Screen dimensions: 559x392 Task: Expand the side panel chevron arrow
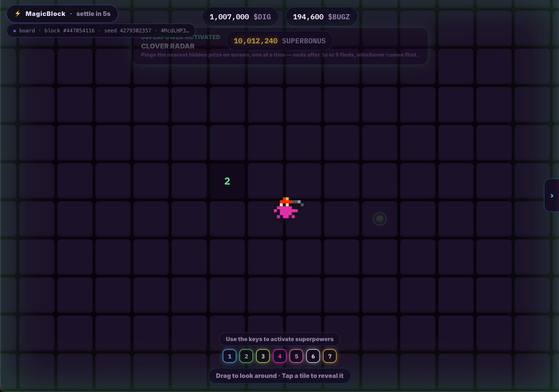[x=552, y=196]
